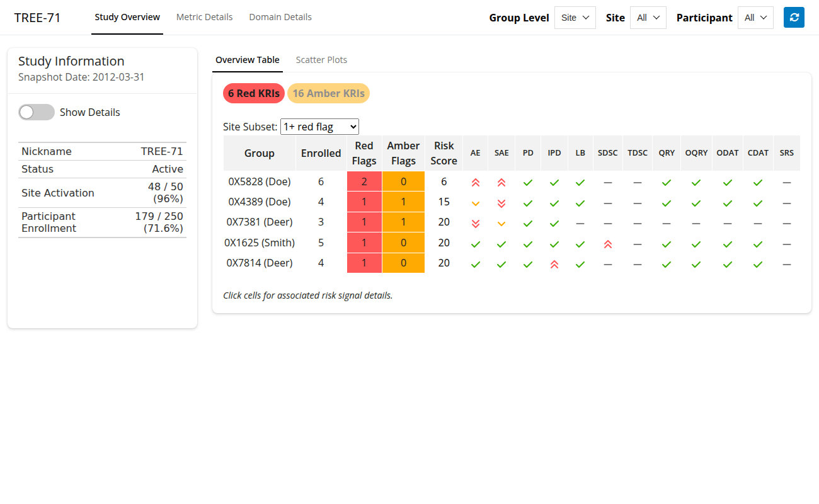The width and height of the screenshot is (819, 504).
Task: Open the Site Subset select box
Action: [319, 127]
